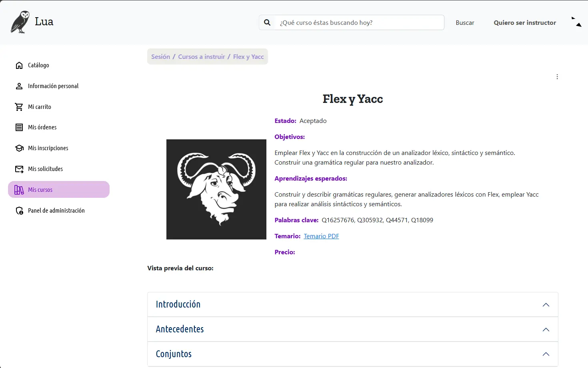This screenshot has width=588, height=368.
Task: Click Flex y Yacc breadcrumb item
Action: click(248, 57)
